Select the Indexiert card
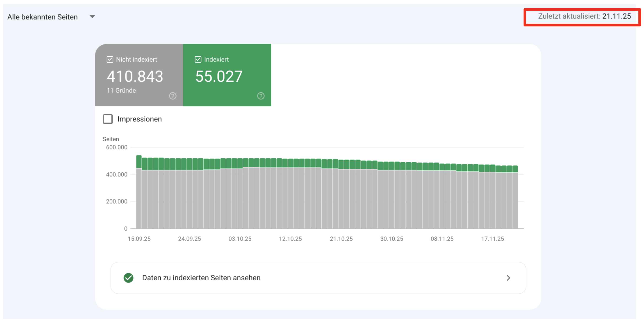The height and width of the screenshot is (326, 644). tap(227, 75)
